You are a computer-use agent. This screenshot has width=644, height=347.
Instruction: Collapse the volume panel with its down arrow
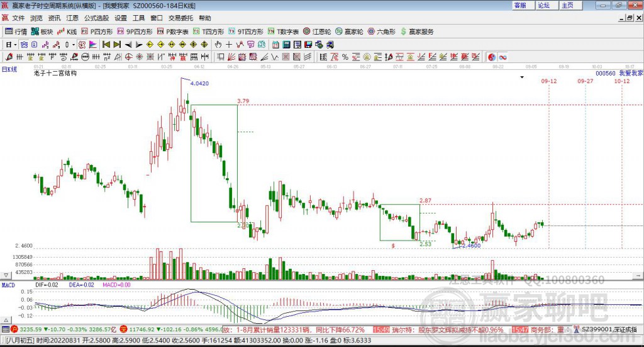6,275
